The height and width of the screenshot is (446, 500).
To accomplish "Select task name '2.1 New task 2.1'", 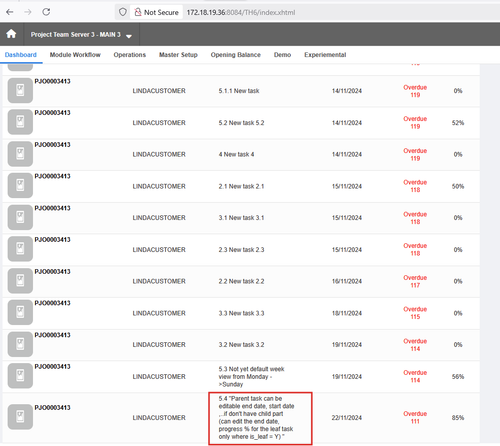I will coord(241,186).
